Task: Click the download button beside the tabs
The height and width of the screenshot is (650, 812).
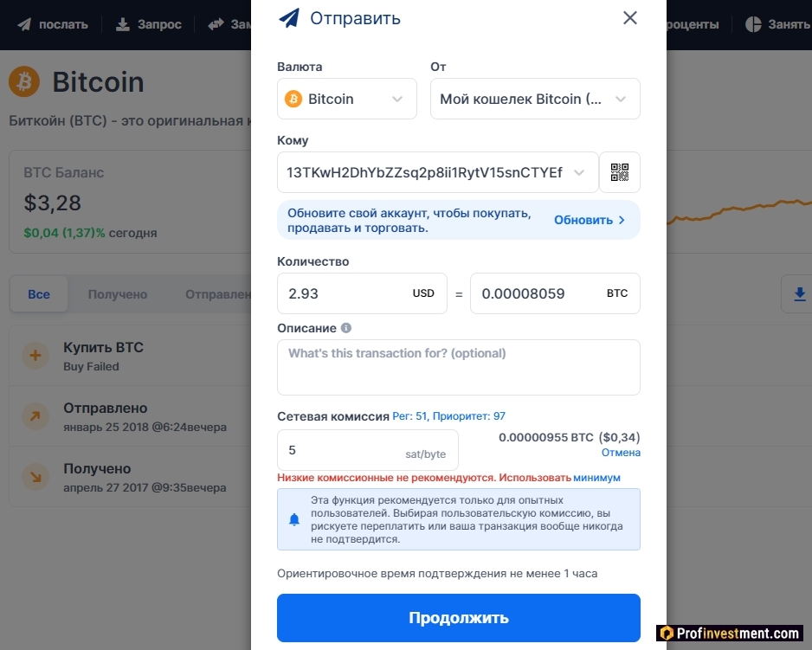Action: coord(799,293)
